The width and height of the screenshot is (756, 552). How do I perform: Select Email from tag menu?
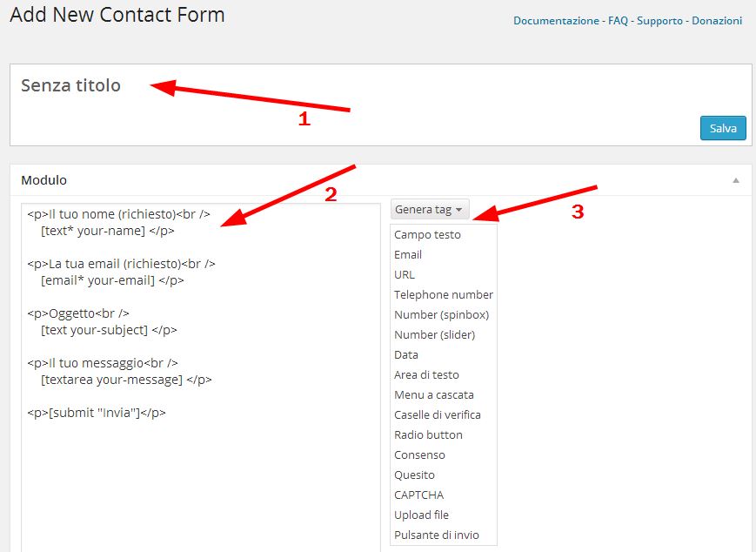(408, 255)
